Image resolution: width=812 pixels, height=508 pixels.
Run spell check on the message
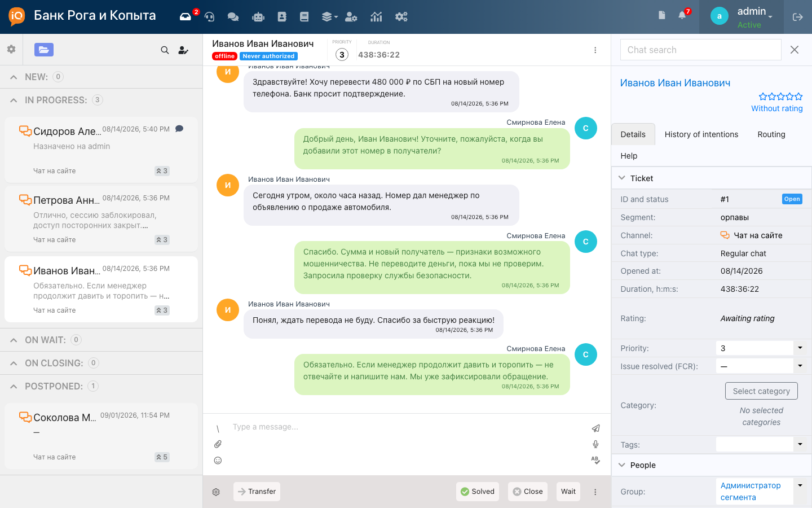tap(595, 460)
